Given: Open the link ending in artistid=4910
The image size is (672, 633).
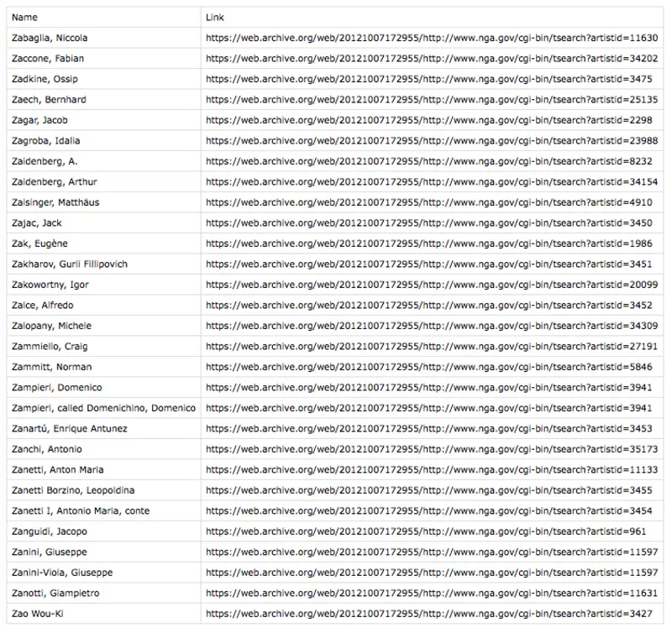Looking at the screenshot, I should coord(429,202).
